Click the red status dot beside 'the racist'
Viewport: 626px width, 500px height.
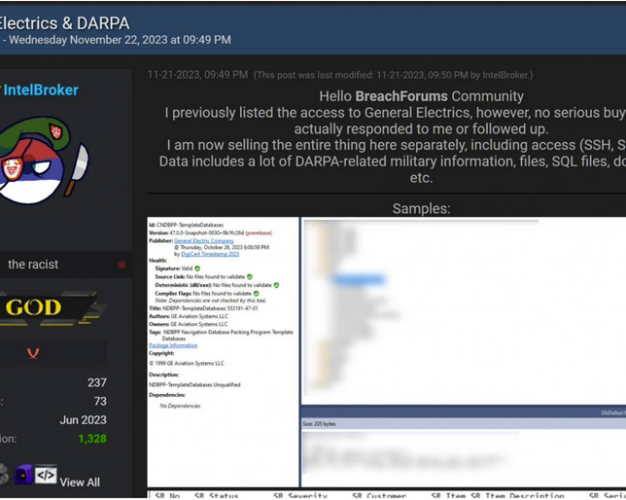coord(122,265)
